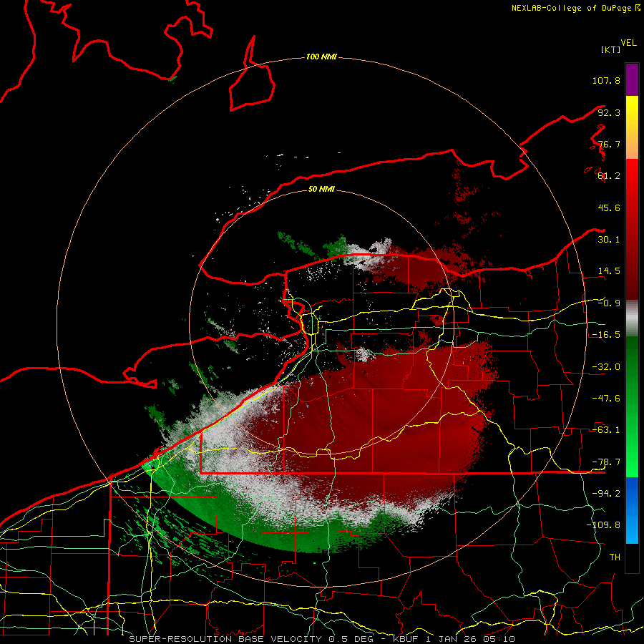Click the VEL legend title

(628, 43)
